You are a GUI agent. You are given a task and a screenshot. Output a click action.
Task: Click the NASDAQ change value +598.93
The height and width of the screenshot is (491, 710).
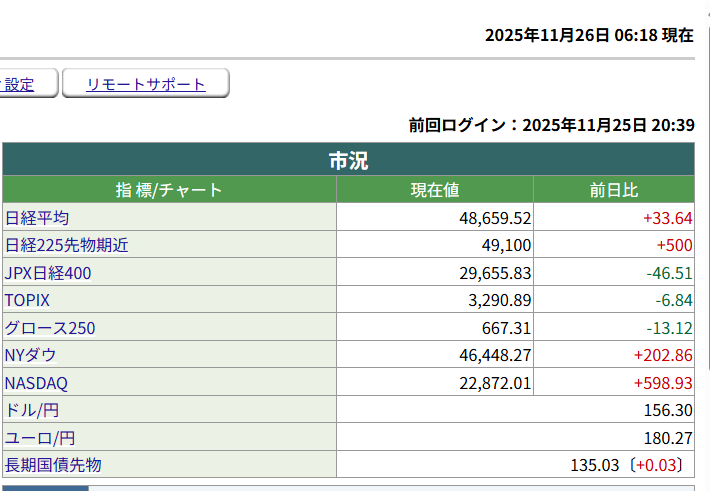coord(663,383)
